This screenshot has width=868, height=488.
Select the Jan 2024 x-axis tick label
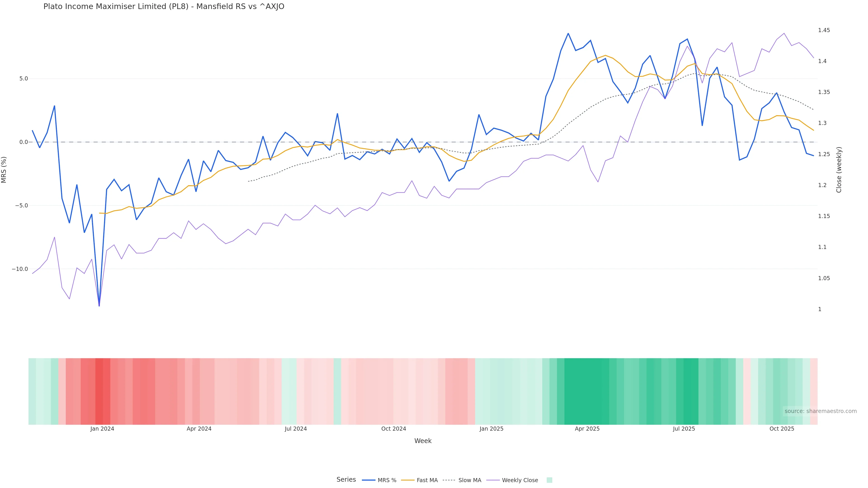pyautogui.click(x=102, y=429)
